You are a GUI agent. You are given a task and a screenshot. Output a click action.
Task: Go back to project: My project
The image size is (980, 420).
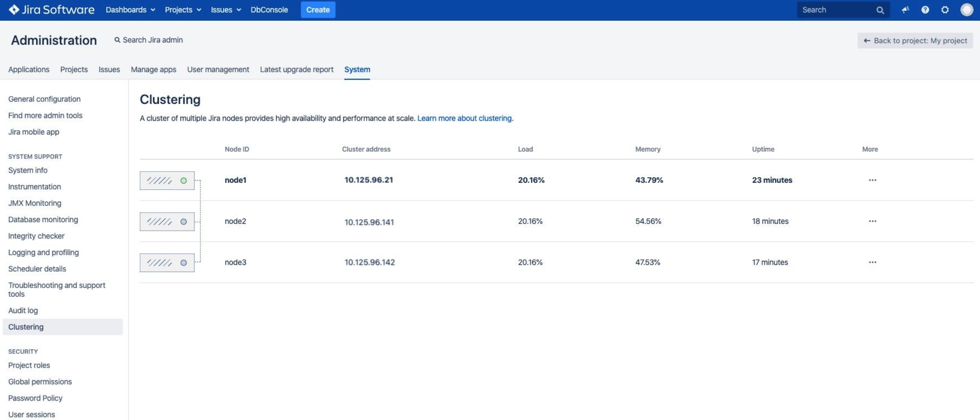click(x=915, y=41)
